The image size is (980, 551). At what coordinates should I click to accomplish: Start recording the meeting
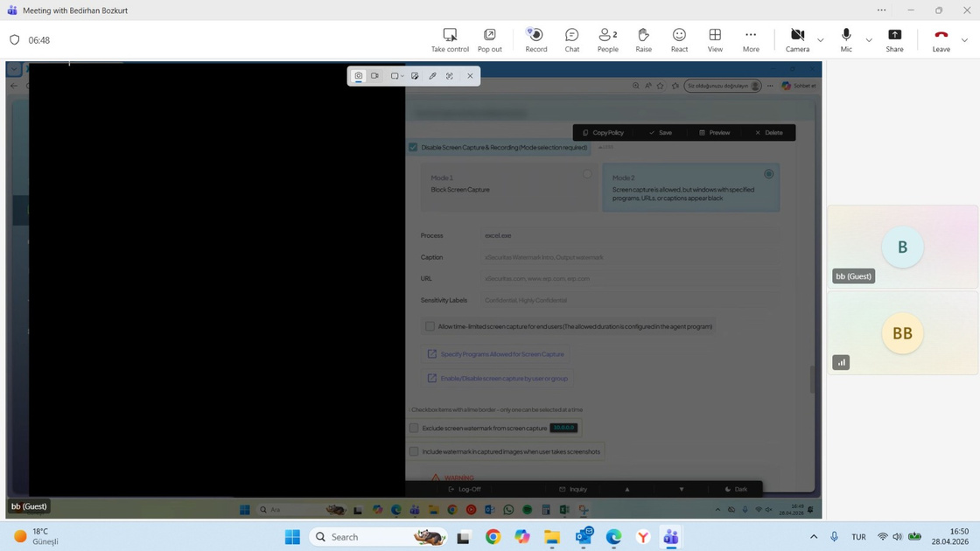[535, 40]
